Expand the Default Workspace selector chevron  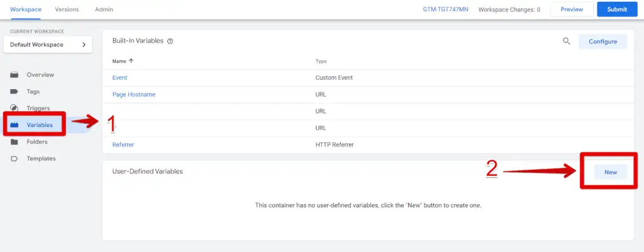pos(84,45)
